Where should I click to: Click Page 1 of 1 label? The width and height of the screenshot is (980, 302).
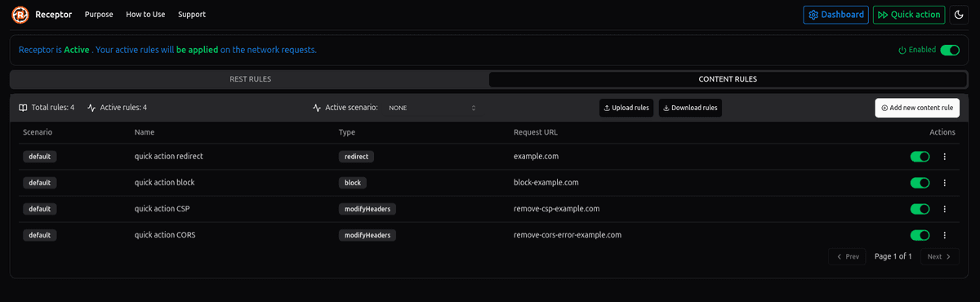[893, 256]
